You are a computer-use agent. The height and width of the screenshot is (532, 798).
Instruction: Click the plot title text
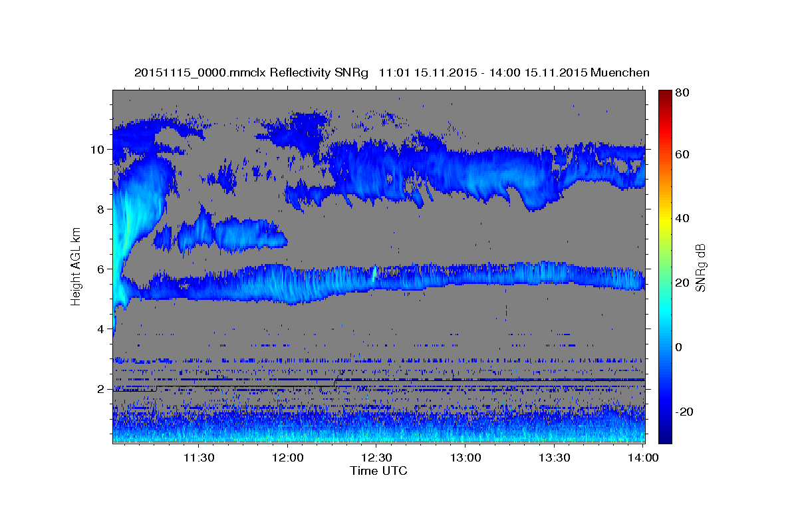click(x=392, y=72)
